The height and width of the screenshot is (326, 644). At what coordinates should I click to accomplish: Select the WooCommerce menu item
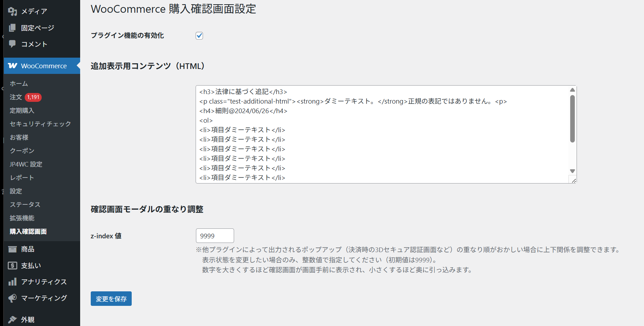point(42,66)
